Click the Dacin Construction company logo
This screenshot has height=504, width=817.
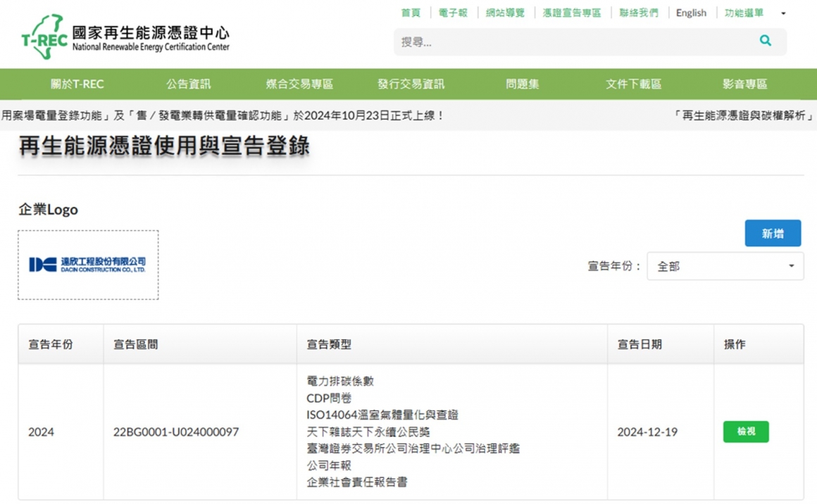(x=88, y=265)
